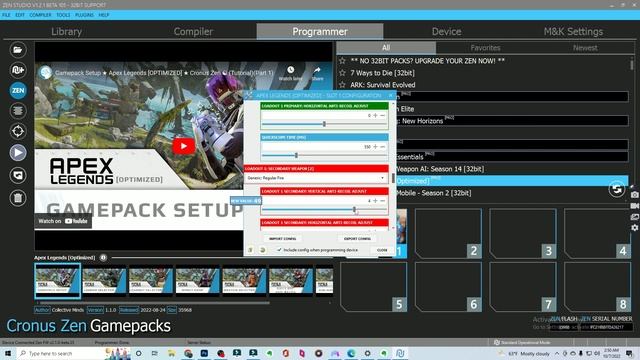Favorite the 7 Ways to Die [32bit] star
The height and width of the screenshot is (360, 640).
342,73
